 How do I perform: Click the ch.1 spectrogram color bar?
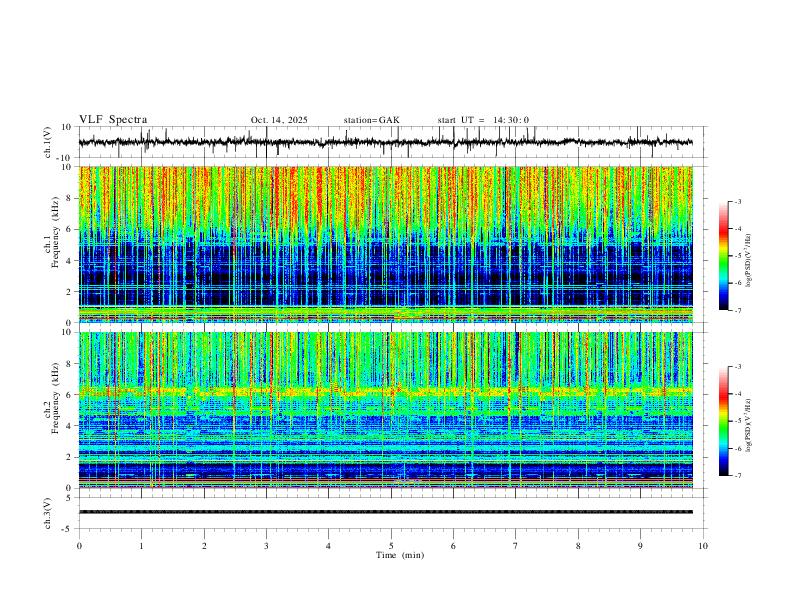pos(723,256)
